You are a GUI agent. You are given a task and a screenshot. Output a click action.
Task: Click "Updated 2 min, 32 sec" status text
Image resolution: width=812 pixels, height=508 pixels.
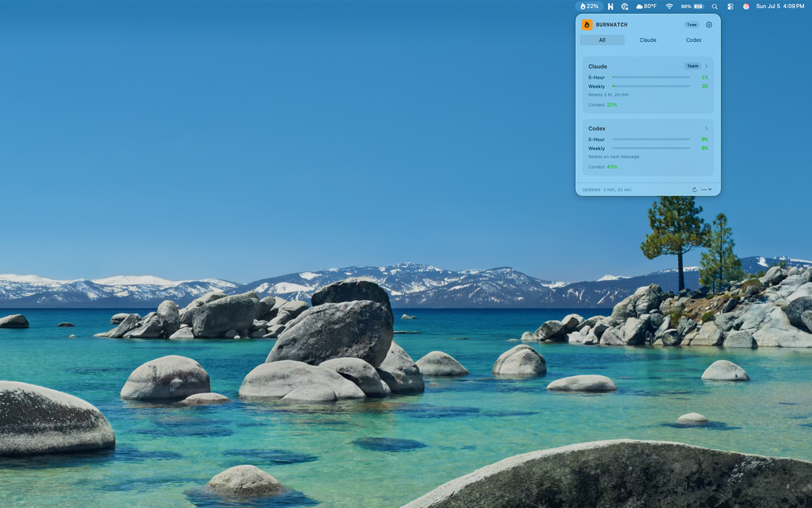point(607,190)
